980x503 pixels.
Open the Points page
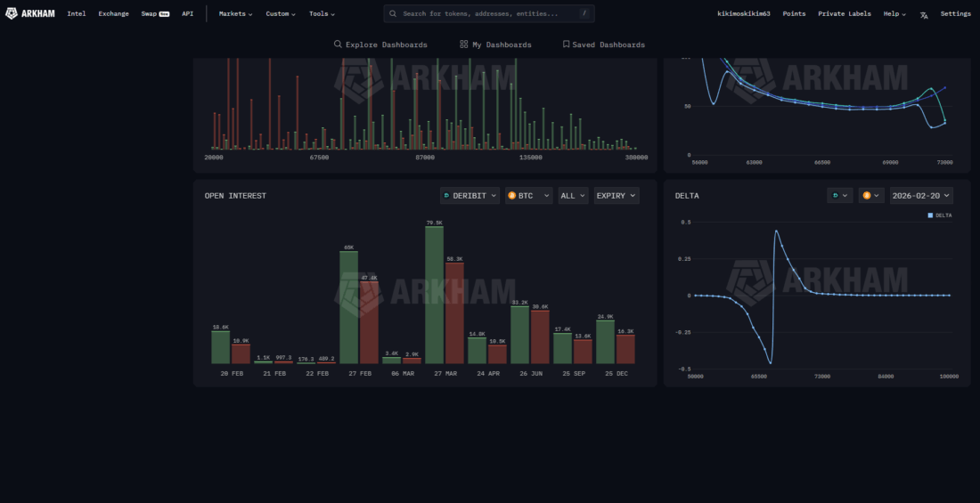[x=794, y=13]
